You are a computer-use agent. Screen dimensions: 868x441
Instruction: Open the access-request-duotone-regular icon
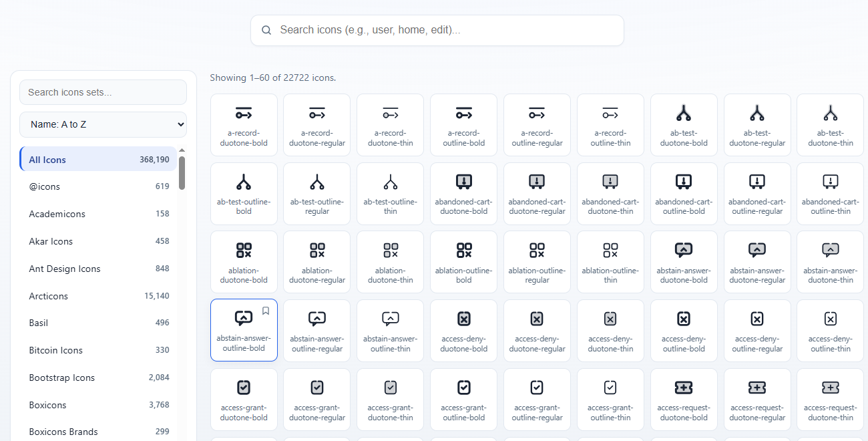pos(757,400)
